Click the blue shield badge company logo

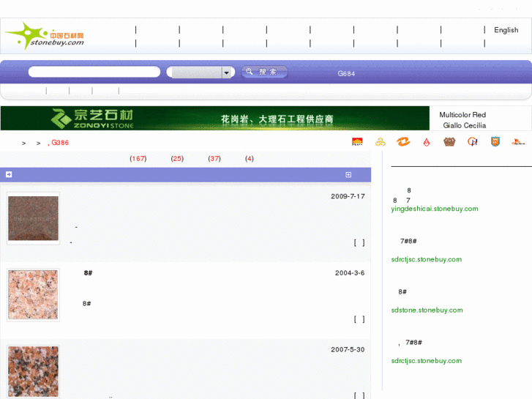[495, 142]
